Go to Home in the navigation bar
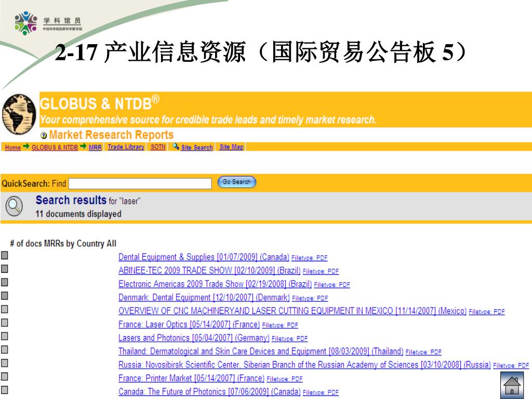 (13, 147)
